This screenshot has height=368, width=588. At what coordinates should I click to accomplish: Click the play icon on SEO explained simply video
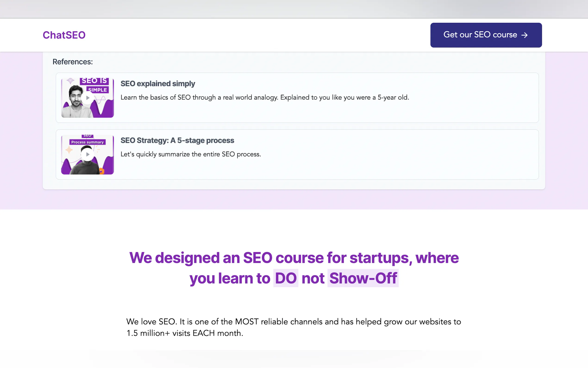(88, 98)
